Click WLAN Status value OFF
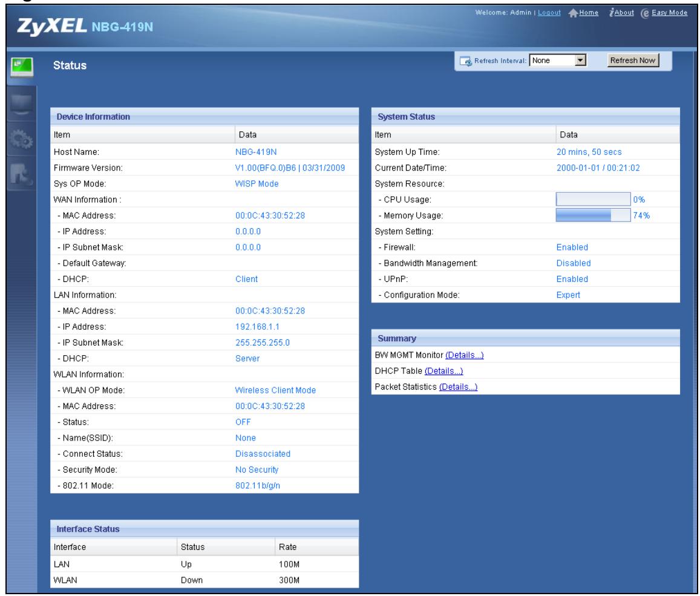This screenshot has width=700, height=596. tap(243, 422)
